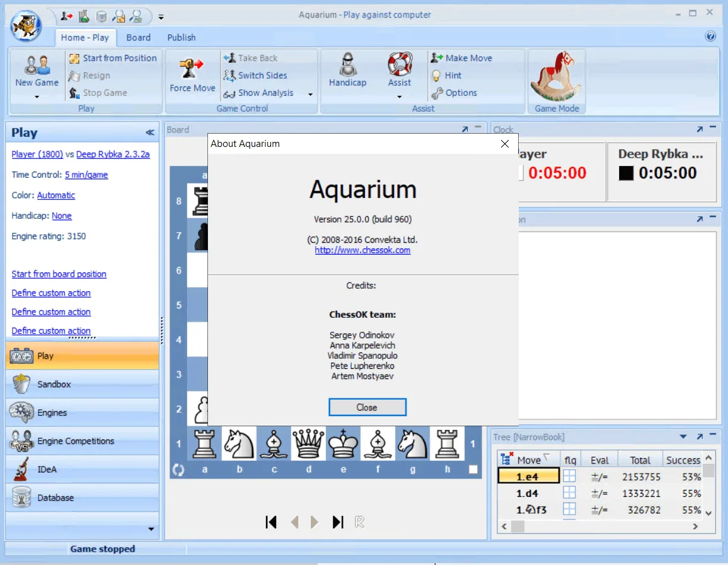728x565 pixels.
Task: Select Engines in the sidebar
Action: (82, 412)
